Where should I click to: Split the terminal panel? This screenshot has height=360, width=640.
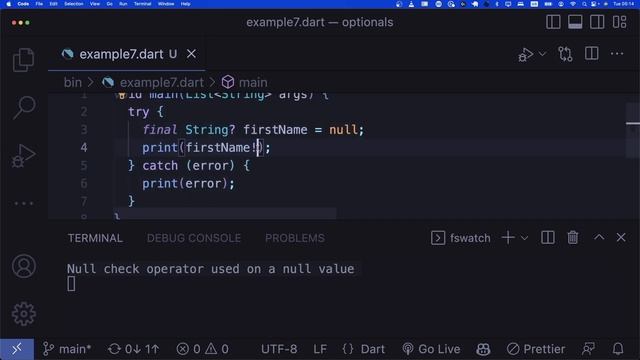[548, 238]
